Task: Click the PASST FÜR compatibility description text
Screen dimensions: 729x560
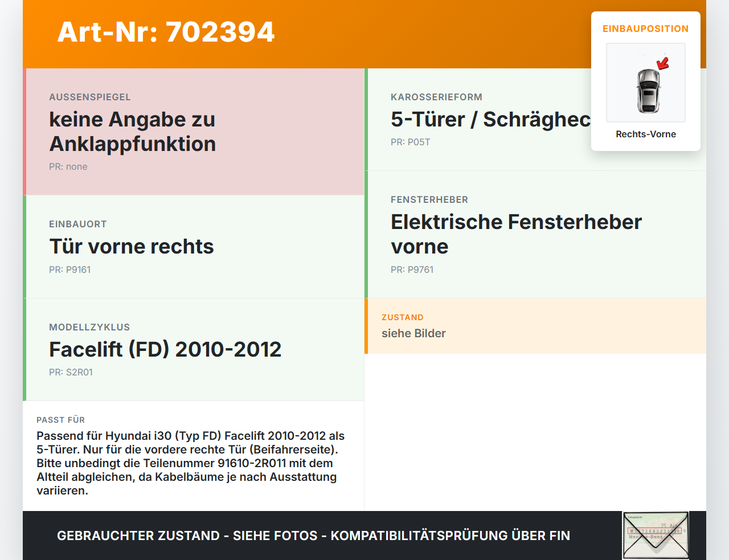Action: point(191,463)
